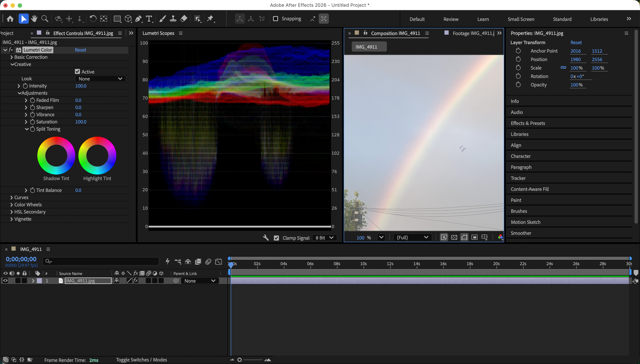640x364 pixels.
Task: Select the Puppet Pin tool
Action: point(211,19)
